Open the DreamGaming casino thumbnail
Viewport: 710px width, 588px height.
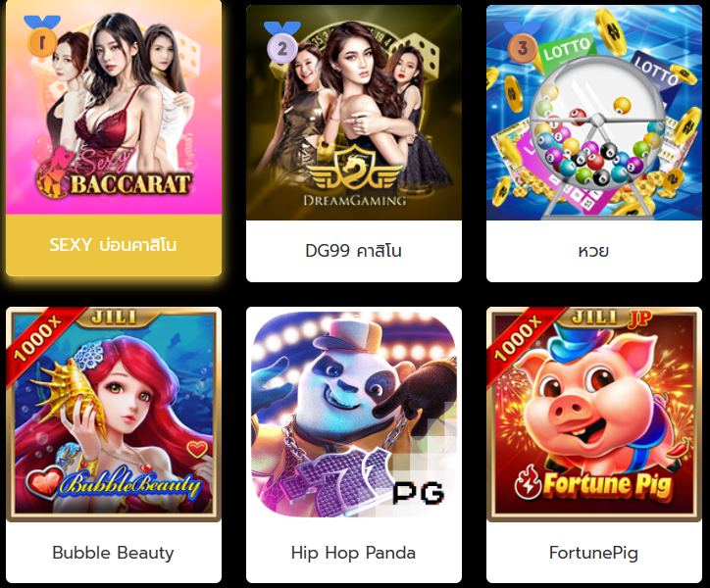pyautogui.click(x=354, y=113)
